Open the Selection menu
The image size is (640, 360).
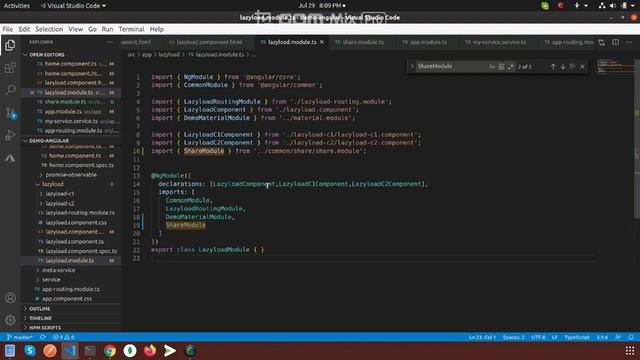pos(49,29)
